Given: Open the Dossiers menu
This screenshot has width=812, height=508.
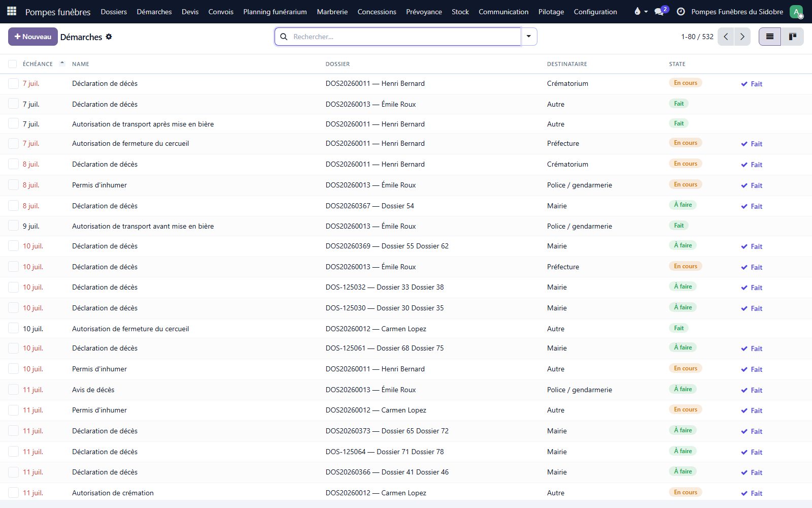Looking at the screenshot, I should (114, 12).
